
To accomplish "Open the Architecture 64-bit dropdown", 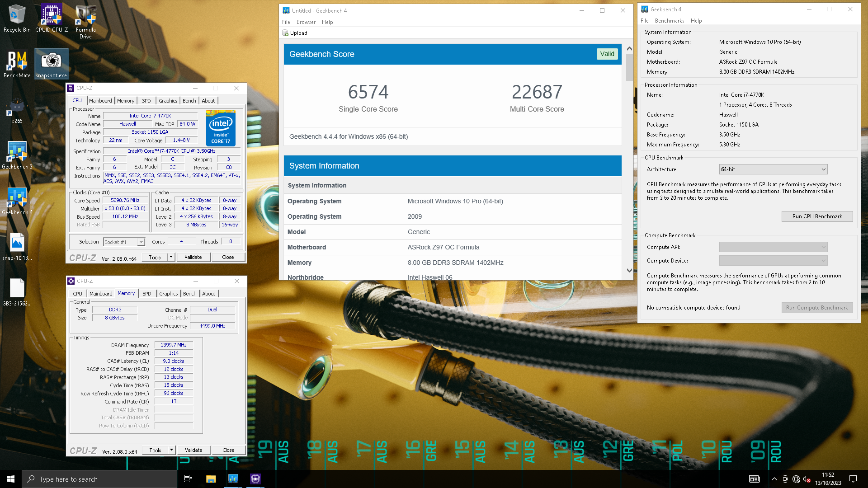I will (773, 169).
